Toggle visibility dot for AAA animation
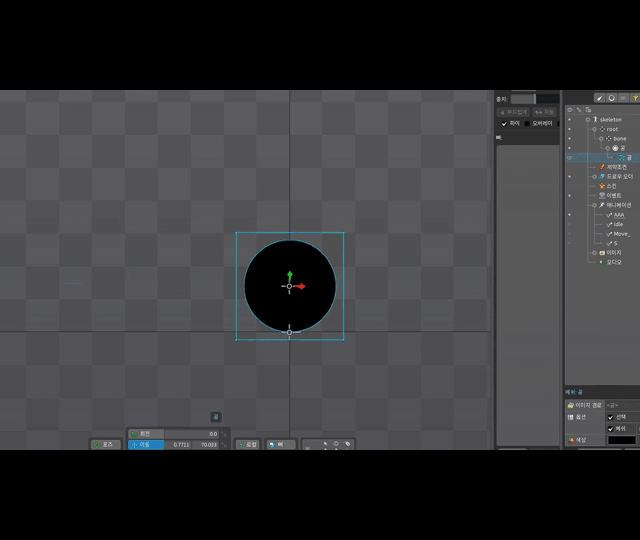The width and height of the screenshot is (640, 540). [x=569, y=215]
